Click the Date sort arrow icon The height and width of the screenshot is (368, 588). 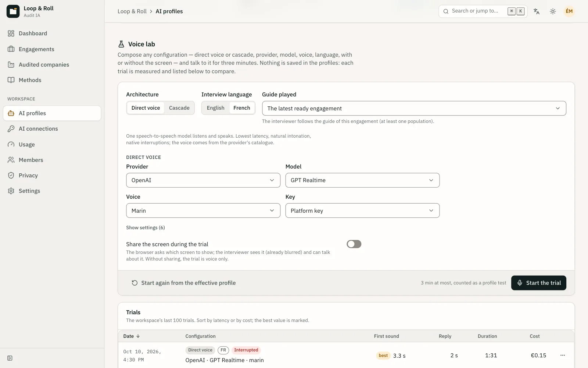pos(138,336)
